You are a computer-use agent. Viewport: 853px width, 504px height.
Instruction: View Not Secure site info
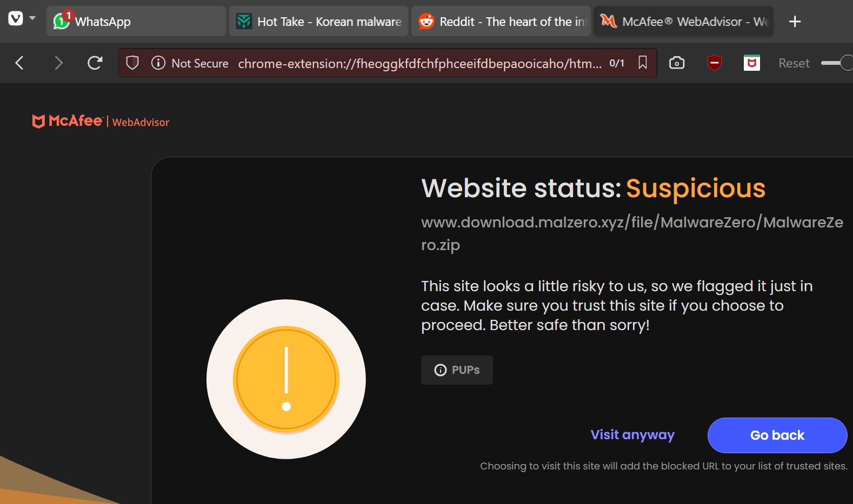pos(158,63)
